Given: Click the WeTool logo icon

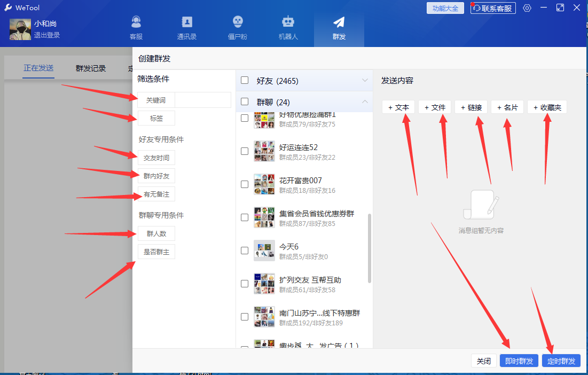Looking at the screenshot, I should pos(7,7).
